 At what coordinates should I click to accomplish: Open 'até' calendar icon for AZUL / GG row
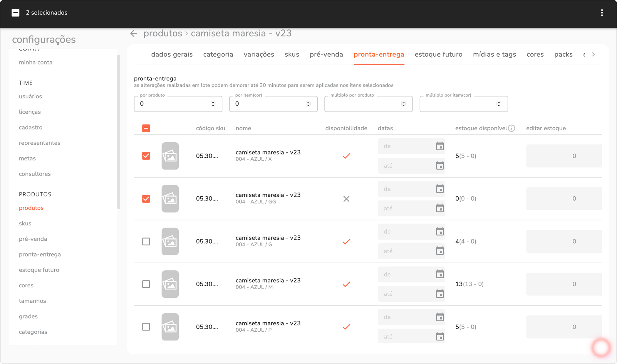pyautogui.click(x=440, y=208)
